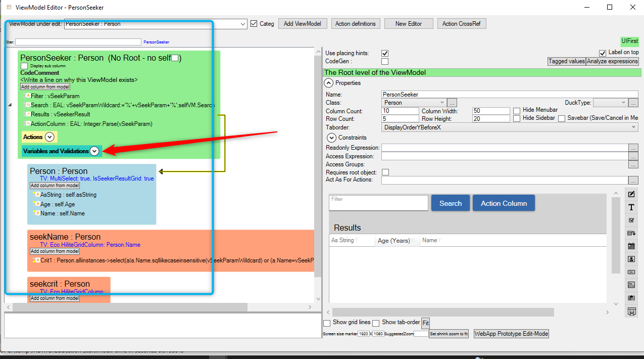Viewport: 644px width, 359px height.
Task: Click the 3D box package icon
Action: coord(631,298)
